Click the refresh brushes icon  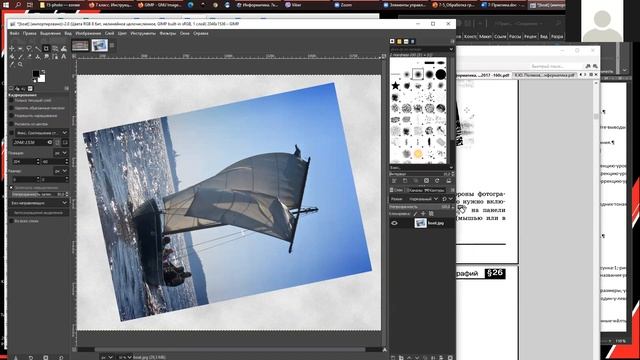[x=437, y=181]
